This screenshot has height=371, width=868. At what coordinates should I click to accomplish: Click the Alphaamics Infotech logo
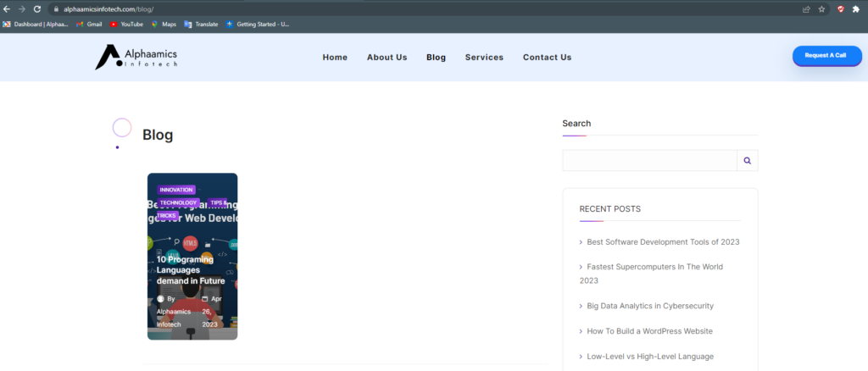tap(136, 57)
